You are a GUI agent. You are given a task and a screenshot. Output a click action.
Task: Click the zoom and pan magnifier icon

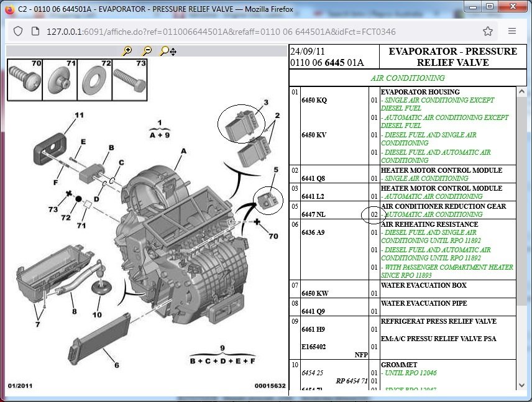pyautogui.click(x=168, y=51)
